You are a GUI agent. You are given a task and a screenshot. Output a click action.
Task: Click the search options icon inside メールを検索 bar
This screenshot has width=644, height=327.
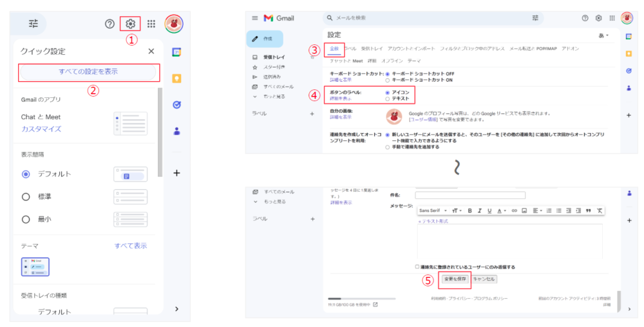pyautogui.click(x=535, y=18)
